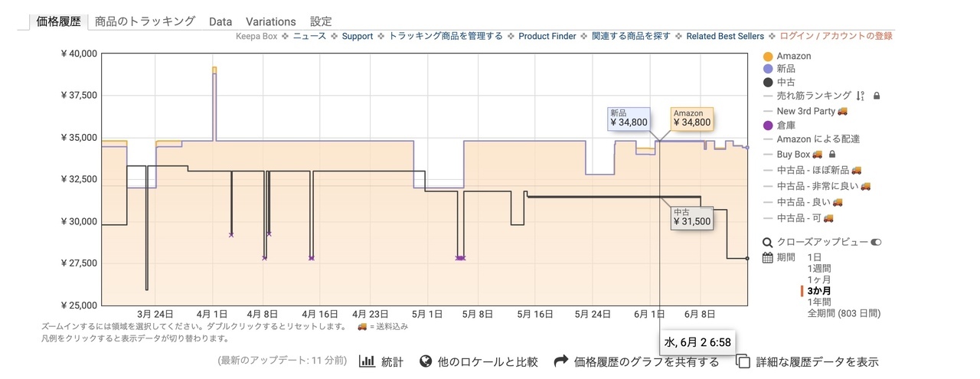The image size is (980, 379).
Task: Select the 全期間 (803 日間) range
Action: point(844,313)
